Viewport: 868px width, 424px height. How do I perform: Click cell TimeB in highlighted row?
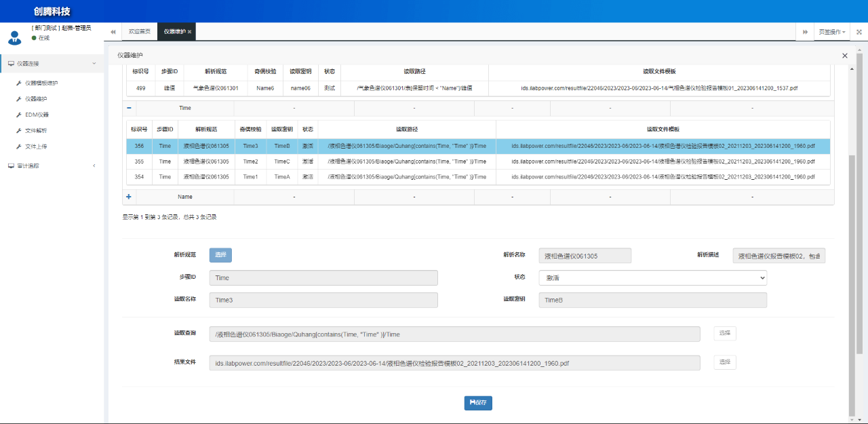(x=282, y=146)
